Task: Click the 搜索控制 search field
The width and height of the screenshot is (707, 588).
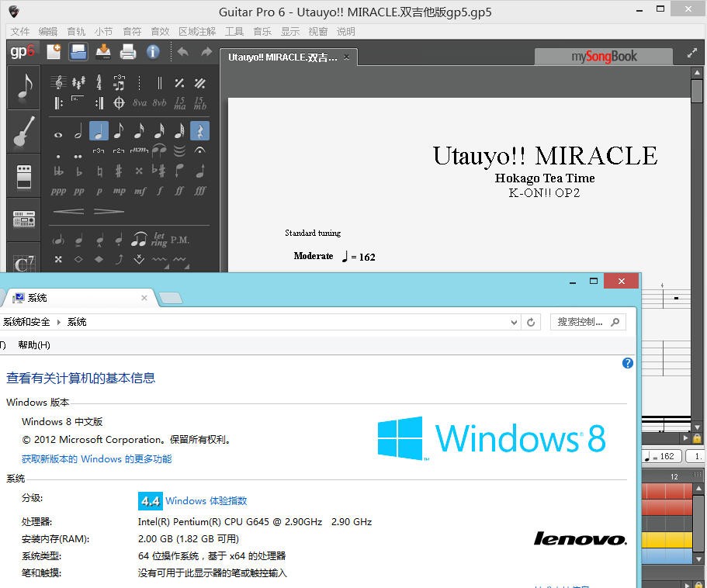Action: [x=588, y=322]
